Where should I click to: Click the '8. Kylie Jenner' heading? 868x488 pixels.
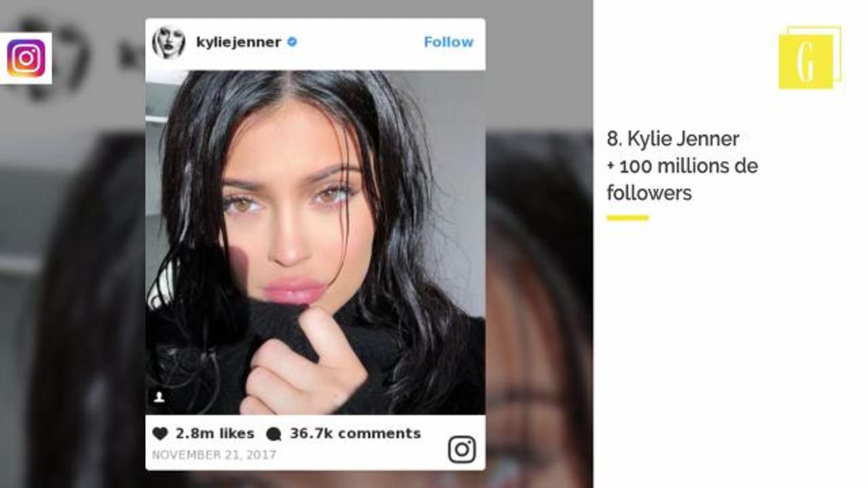click(x=673, y=140)
